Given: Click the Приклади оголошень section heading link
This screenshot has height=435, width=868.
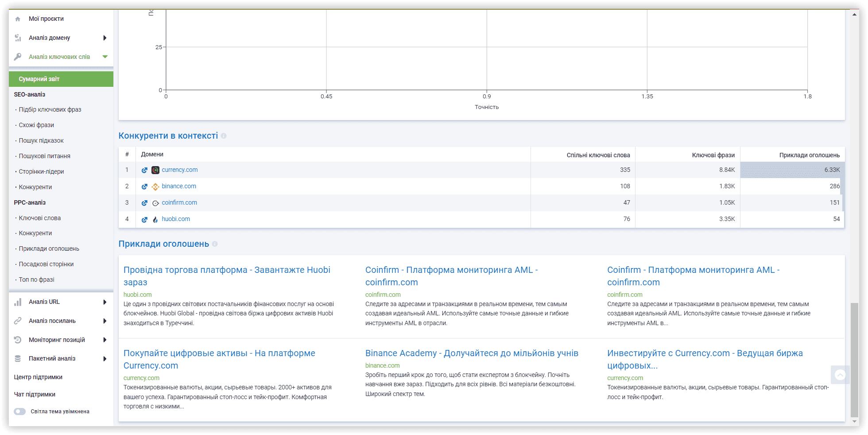Looking at the screenshot, I should coord(164,244).
